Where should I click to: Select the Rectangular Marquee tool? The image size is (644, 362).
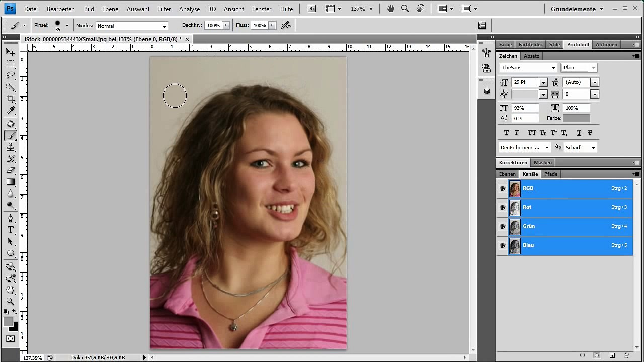coord(11,64)
